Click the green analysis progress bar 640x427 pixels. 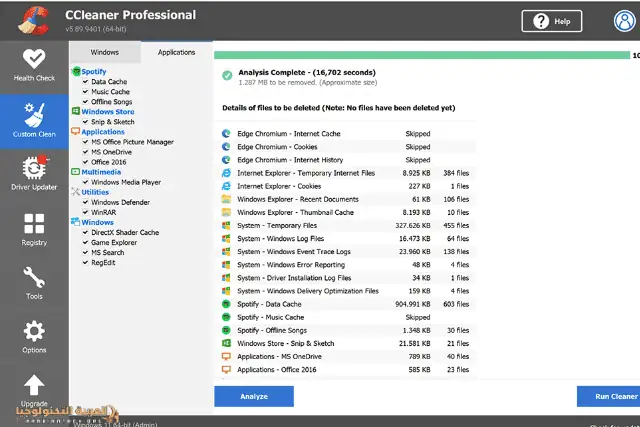[x=422, y=55]
